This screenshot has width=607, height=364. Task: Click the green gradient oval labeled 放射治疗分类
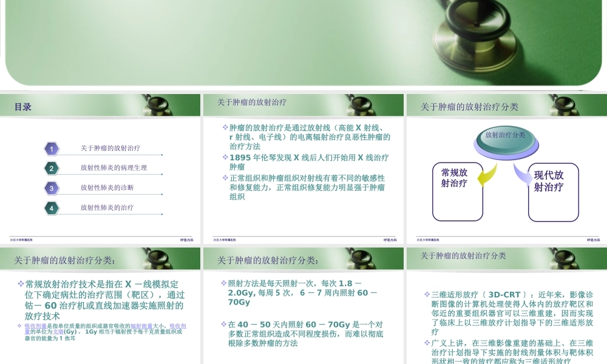(x=506, y=140)
